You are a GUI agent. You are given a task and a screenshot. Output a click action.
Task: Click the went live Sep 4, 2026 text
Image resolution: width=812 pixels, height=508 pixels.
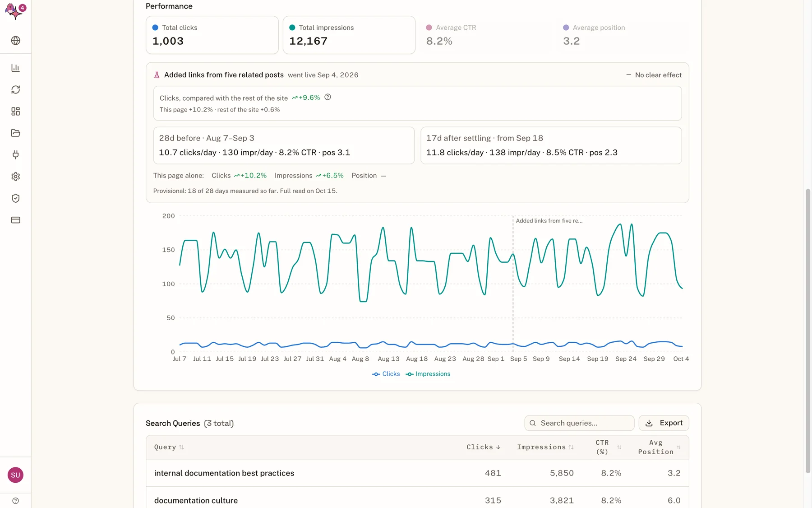[323, 75]
